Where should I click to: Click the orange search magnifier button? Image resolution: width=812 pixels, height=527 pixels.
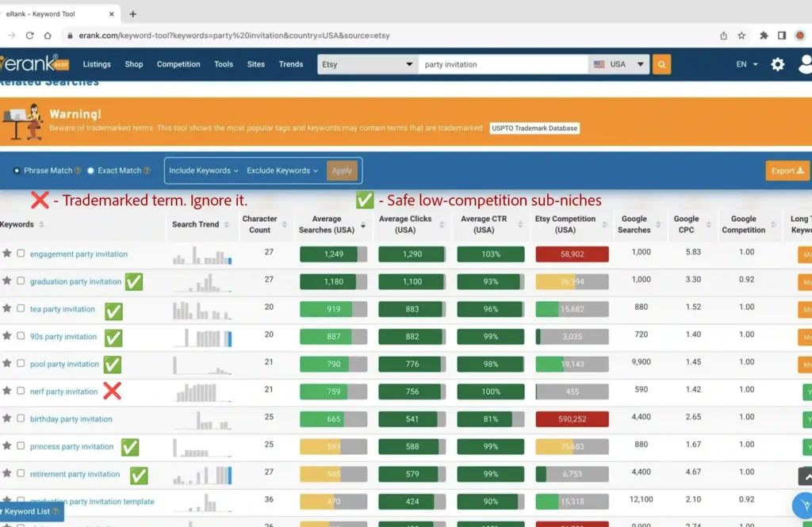click(661, 64)
